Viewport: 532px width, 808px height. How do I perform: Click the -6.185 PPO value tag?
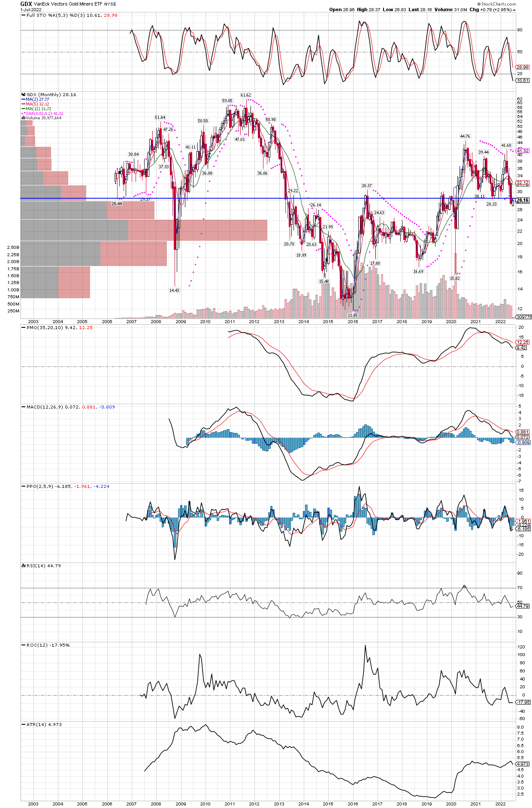523,529
